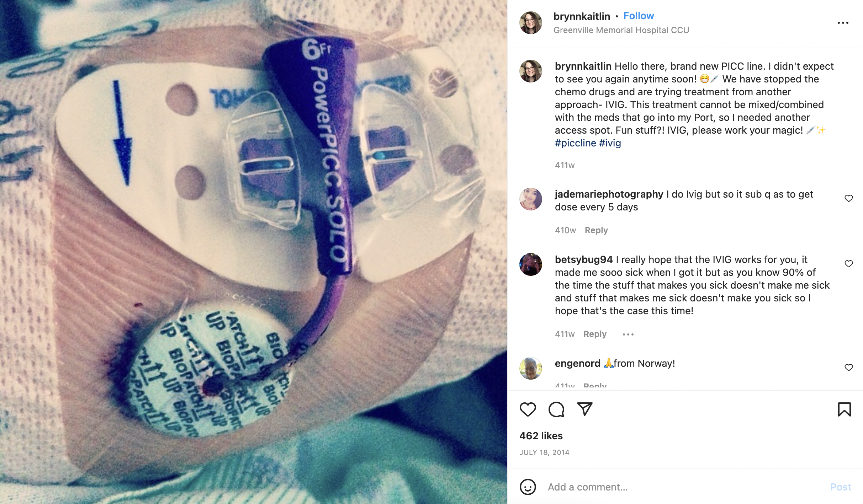Like jademariephotography's comment
Screen dimensions: 863x504
[x=849, y=198]
